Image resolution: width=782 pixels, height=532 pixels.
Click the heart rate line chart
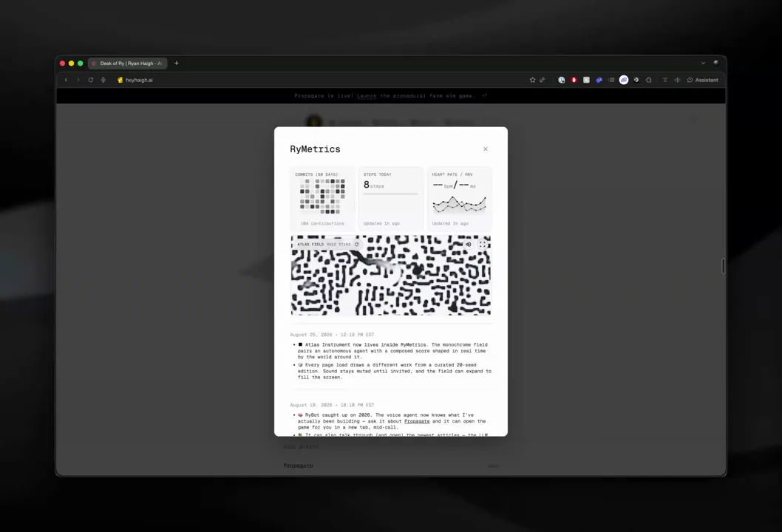click(459, 205)
